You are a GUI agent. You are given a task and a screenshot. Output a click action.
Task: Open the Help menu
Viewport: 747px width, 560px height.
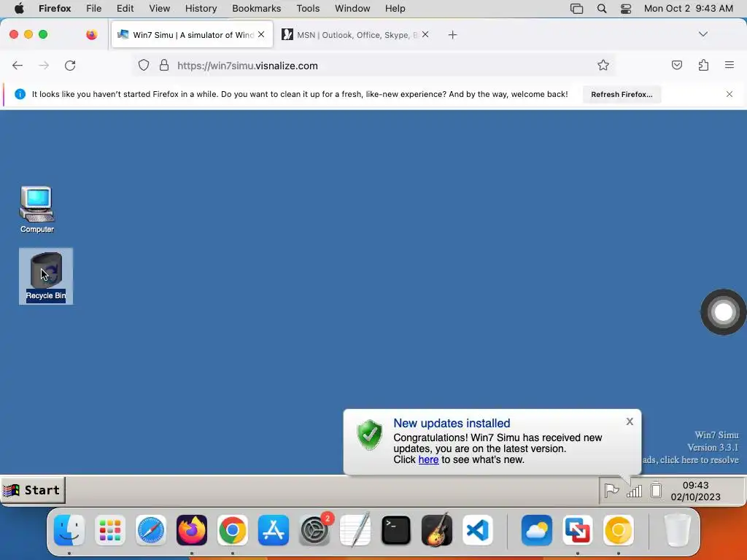click(395, 9)
